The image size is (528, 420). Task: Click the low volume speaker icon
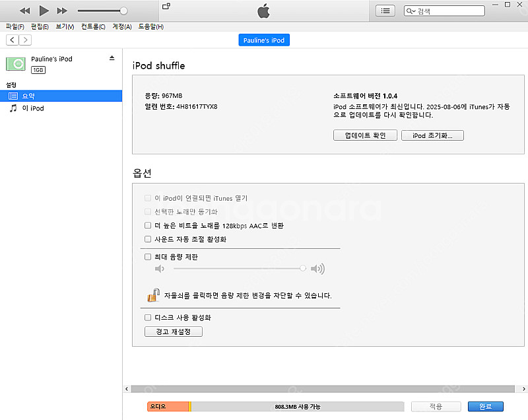click(x=160, y=268)
